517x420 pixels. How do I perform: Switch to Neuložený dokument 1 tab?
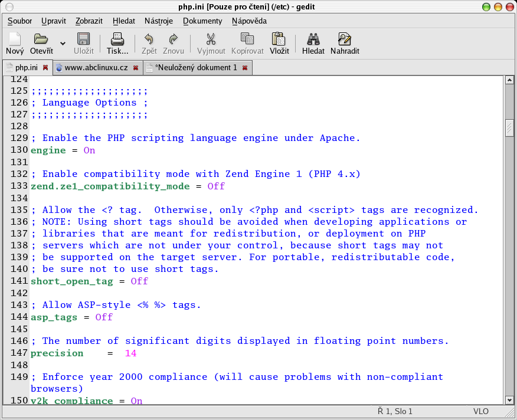[196, 68]
